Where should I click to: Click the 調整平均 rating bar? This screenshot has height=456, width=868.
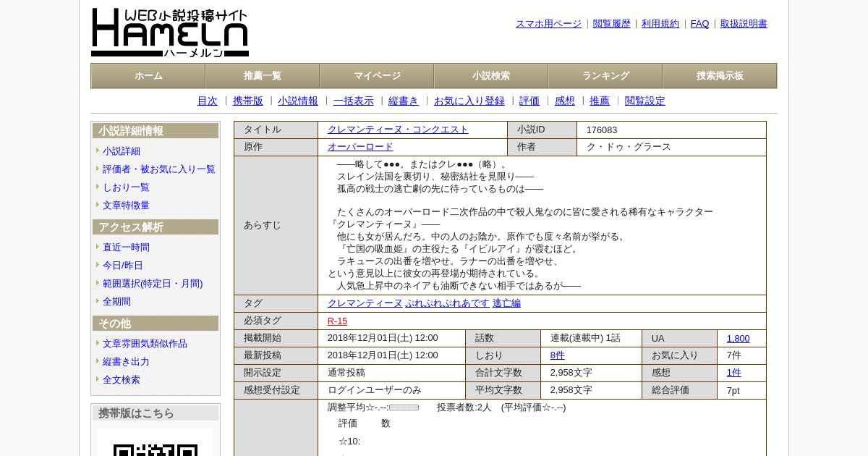tap(404, 408)
